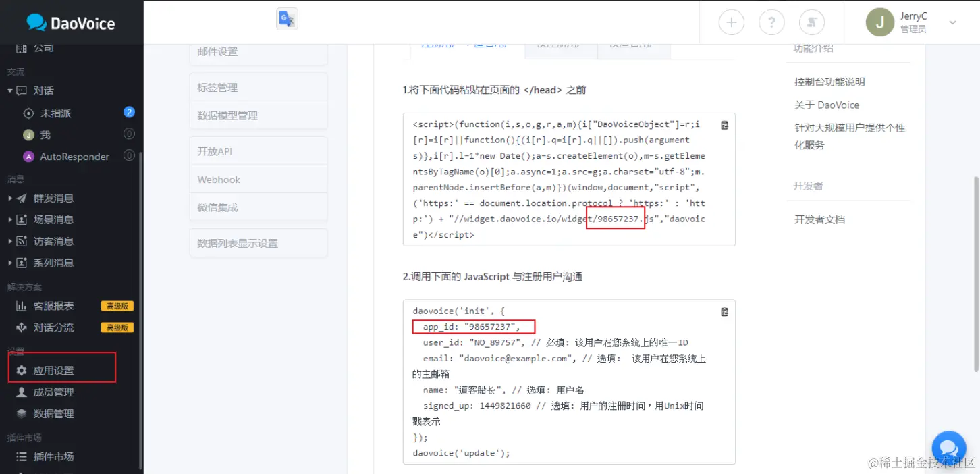
Task: Click the 对话 chat bubble icon
Action: 22,90
